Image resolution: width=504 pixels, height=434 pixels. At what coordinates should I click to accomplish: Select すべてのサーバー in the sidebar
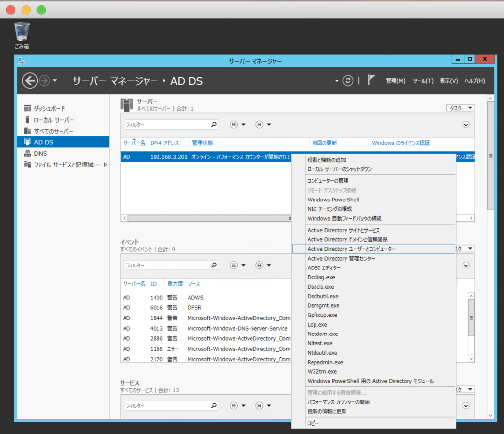point(63,131)
